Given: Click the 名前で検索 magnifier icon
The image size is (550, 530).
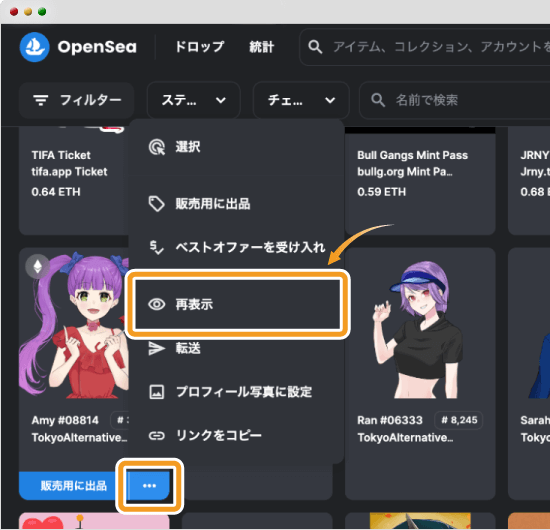Looking at the screenshot, I should [x=378, y=100].
